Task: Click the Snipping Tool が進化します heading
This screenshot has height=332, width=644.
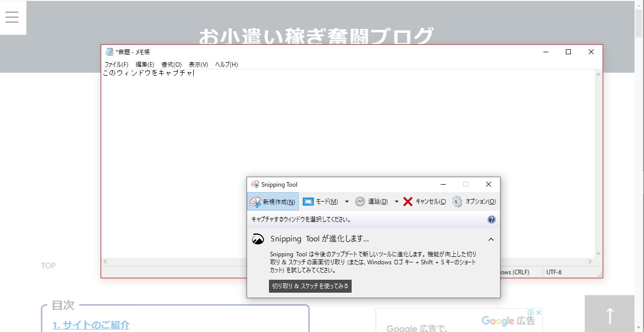Action: [319, 239]
